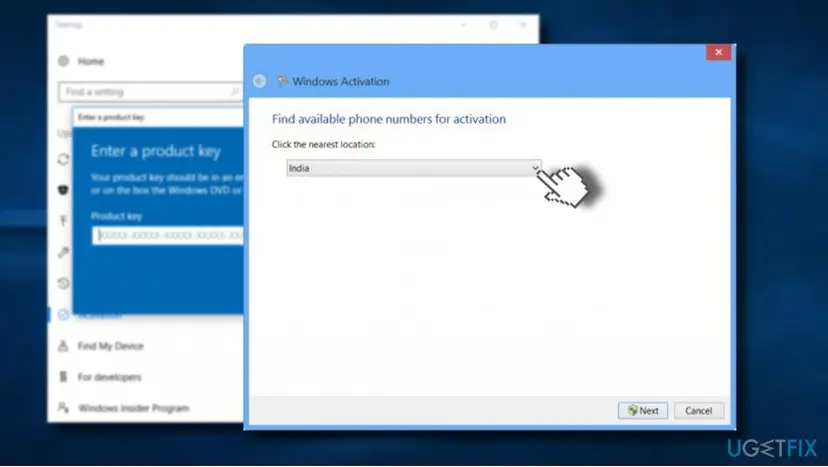Viewport: 828px width, 467px height.
Task: Click the Product key input field
Action: [170, 236]
